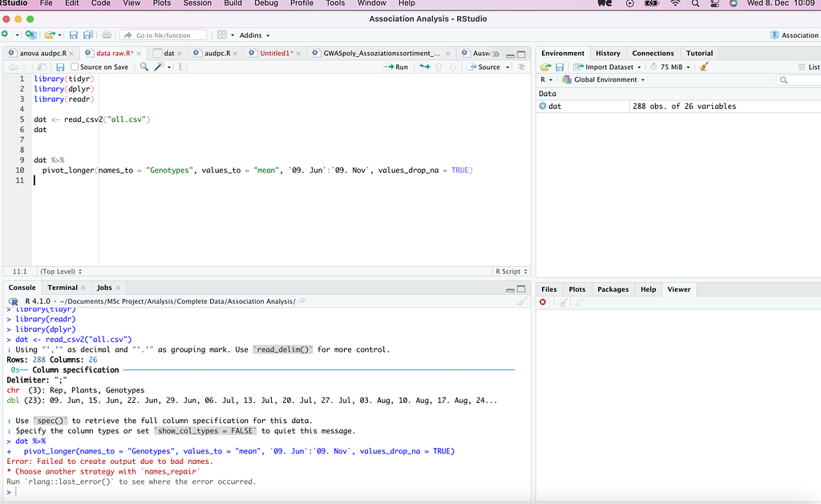The image size is (821, 504).
Task: Clear the console with broom icon
Action: [522, 301]
